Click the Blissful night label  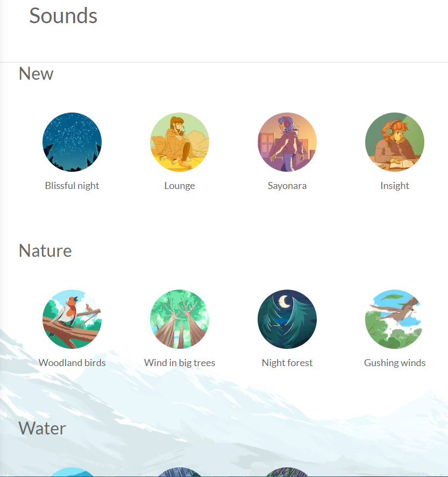pos(72,186)
